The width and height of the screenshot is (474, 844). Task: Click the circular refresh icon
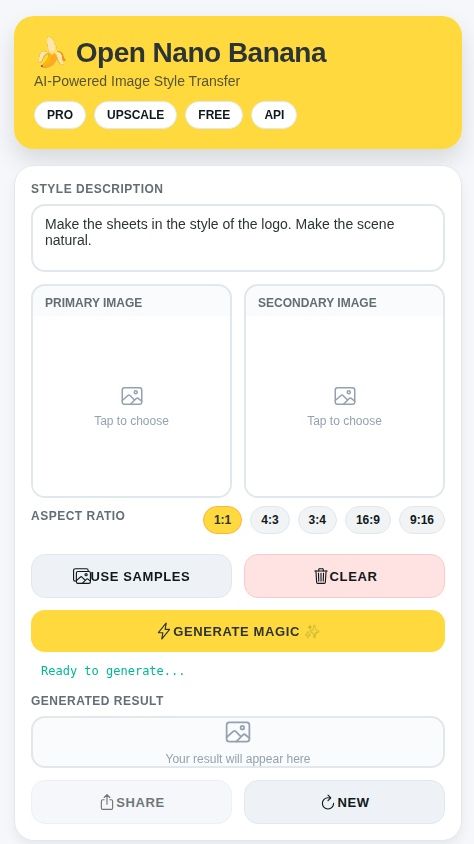(x=328, y=803)
